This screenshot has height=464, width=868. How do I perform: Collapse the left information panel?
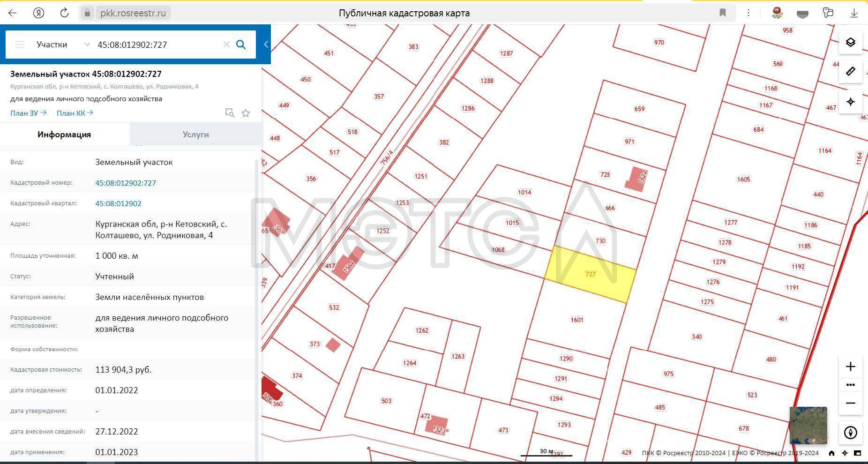[x=266, y=45]
